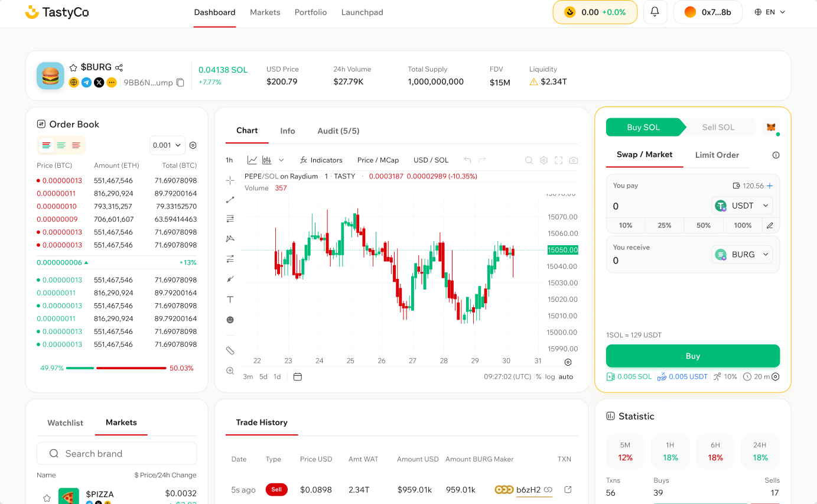Set pay amount to 25%
Viewport: 817px width, 504px height.
point(665,226)
